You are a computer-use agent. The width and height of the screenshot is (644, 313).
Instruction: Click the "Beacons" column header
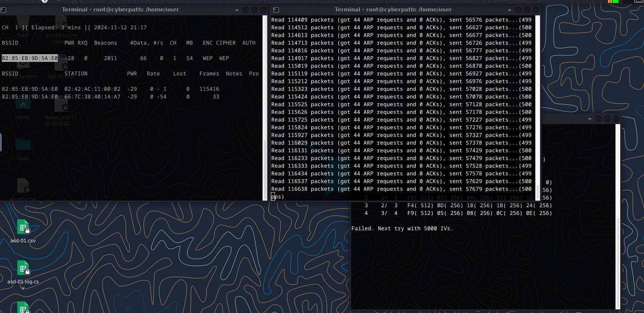[x=105, y=43]
